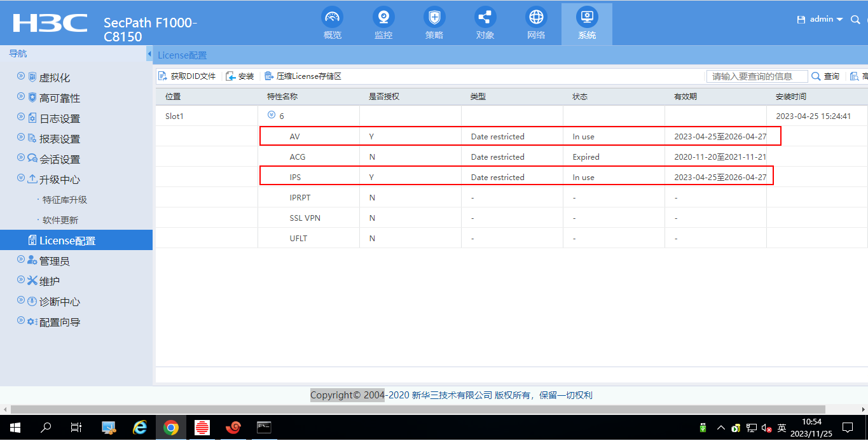868x441 pixels.
Task: Click ACG validity 2020-11-20至2021-11-21
Action: click(720, 157)
